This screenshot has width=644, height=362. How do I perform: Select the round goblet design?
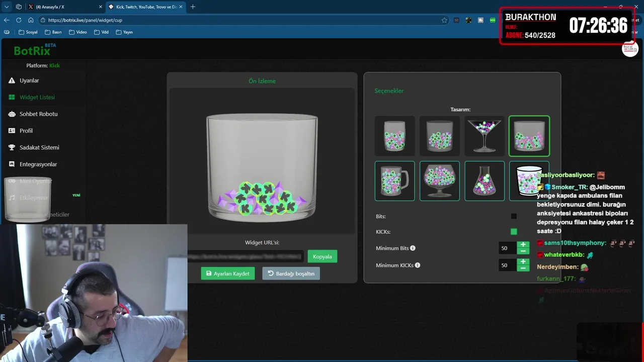[x=440, y=181]
